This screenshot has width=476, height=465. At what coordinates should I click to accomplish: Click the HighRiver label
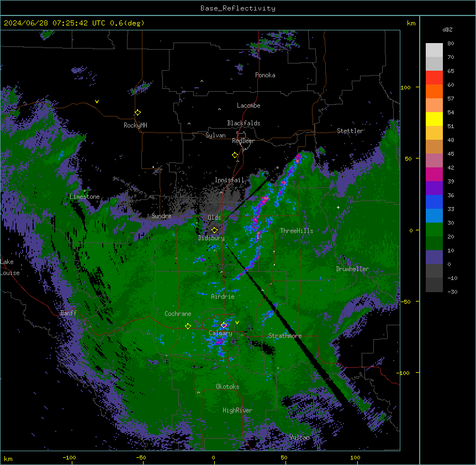coord(237,410)
